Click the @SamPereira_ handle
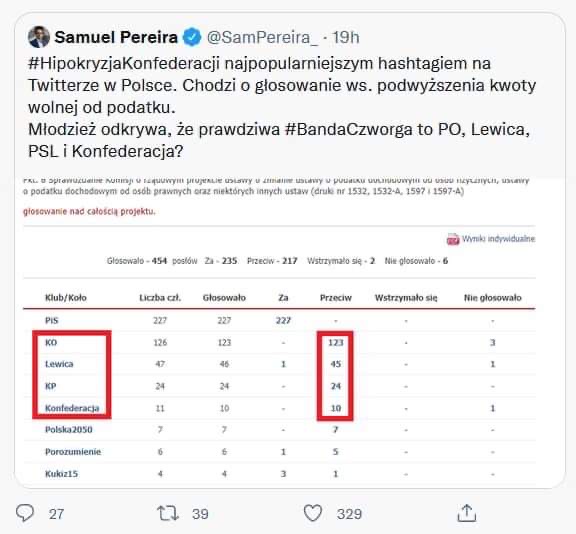Screen dimensions: 576x534 tap(262, 37)
